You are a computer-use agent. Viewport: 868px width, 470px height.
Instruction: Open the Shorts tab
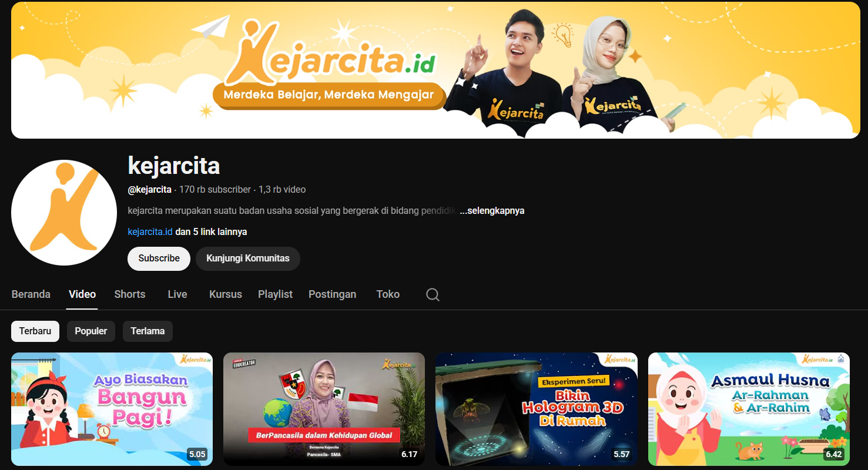130,294
